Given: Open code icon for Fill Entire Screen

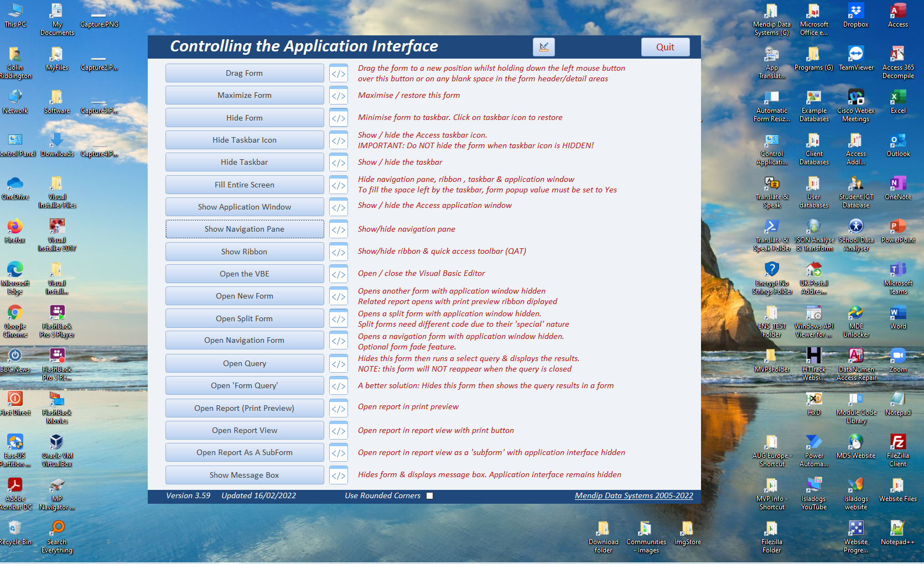Looking at the screenshot, I should [338, 185].
